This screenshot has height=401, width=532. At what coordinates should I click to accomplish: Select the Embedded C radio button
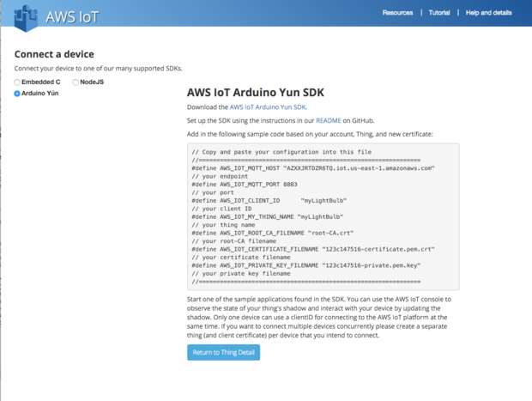click(x=17, y=82)
